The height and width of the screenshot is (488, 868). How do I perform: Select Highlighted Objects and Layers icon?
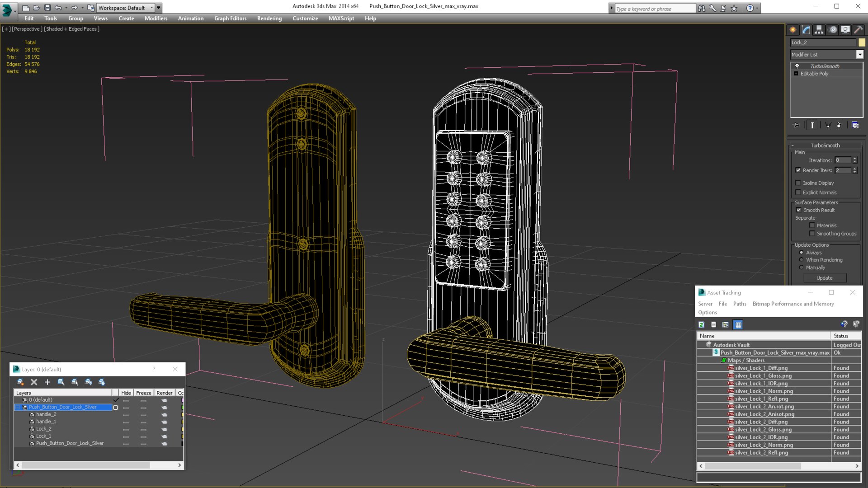point(61,382)
